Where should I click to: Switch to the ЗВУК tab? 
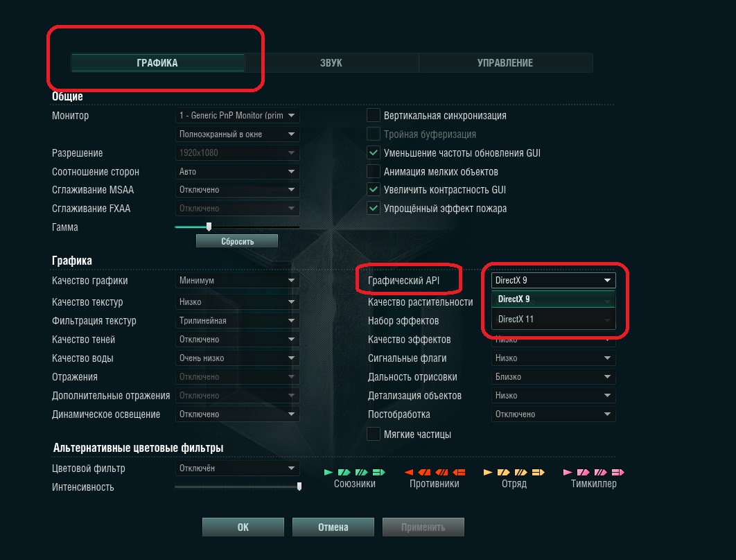click(x=331, y=63)
